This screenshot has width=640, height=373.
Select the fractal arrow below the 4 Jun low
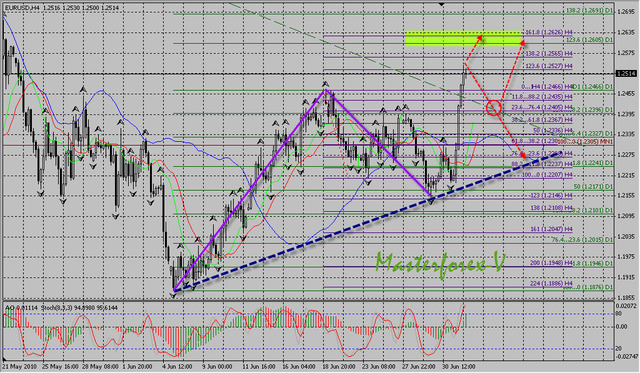173,295
